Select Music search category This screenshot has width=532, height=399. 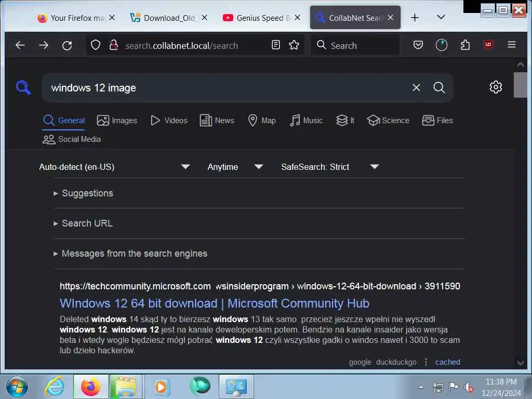pyautogui.click(x=306, y=121)
